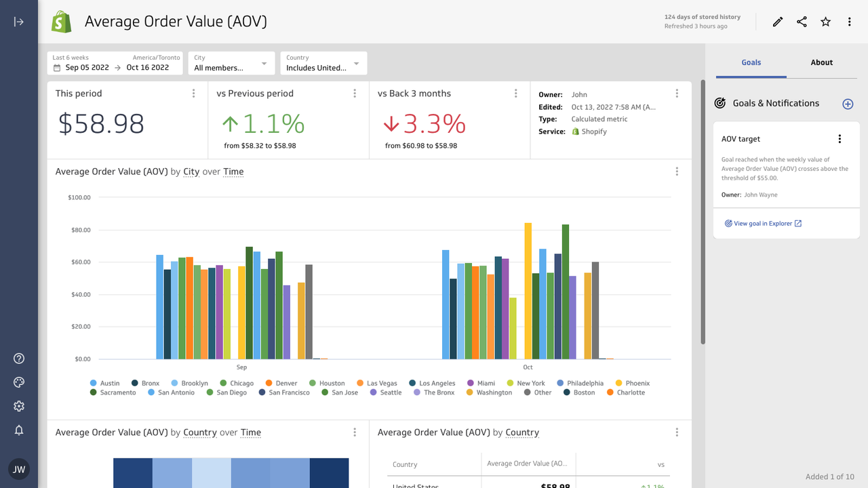
Task: Open the theme palette icon in the sidebar
Action: (18, 382)
